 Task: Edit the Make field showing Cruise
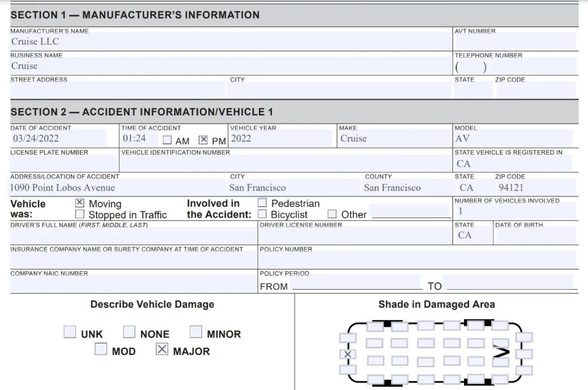pos(394,139)
